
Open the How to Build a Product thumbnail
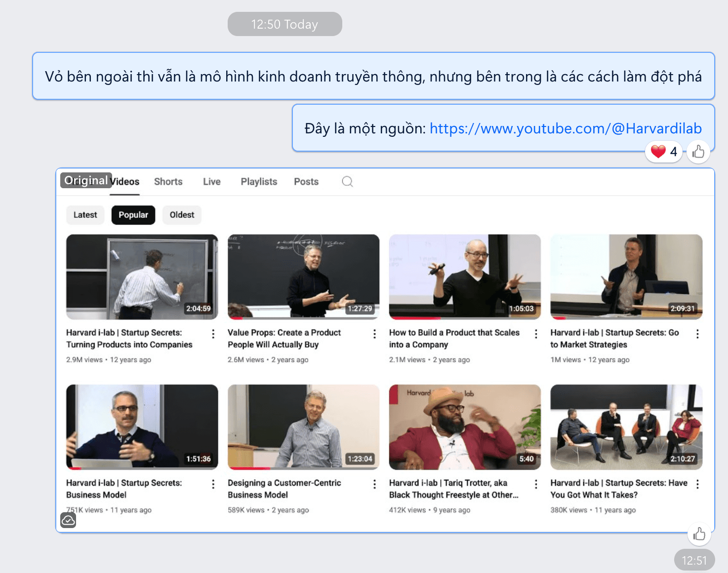(x=465, y=277)
